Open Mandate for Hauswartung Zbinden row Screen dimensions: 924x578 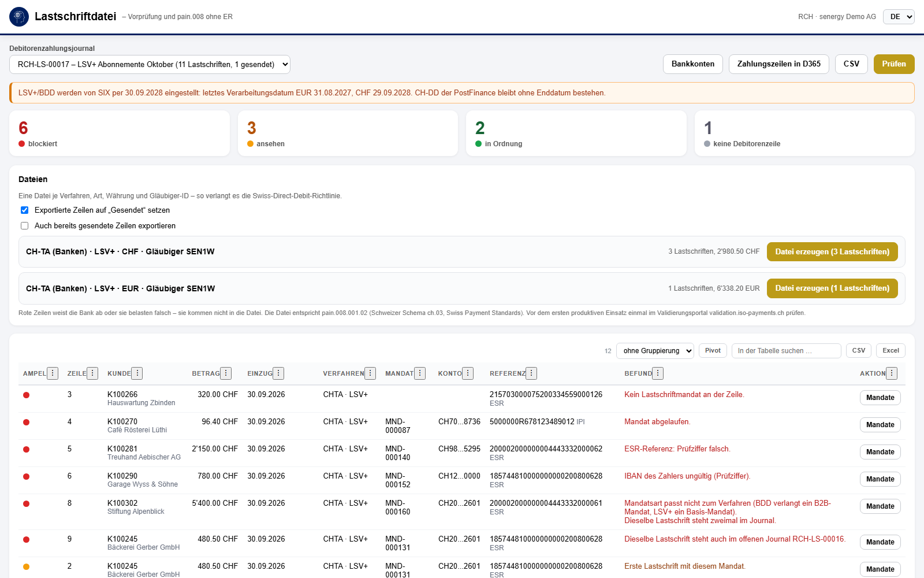tap(880, 398)
